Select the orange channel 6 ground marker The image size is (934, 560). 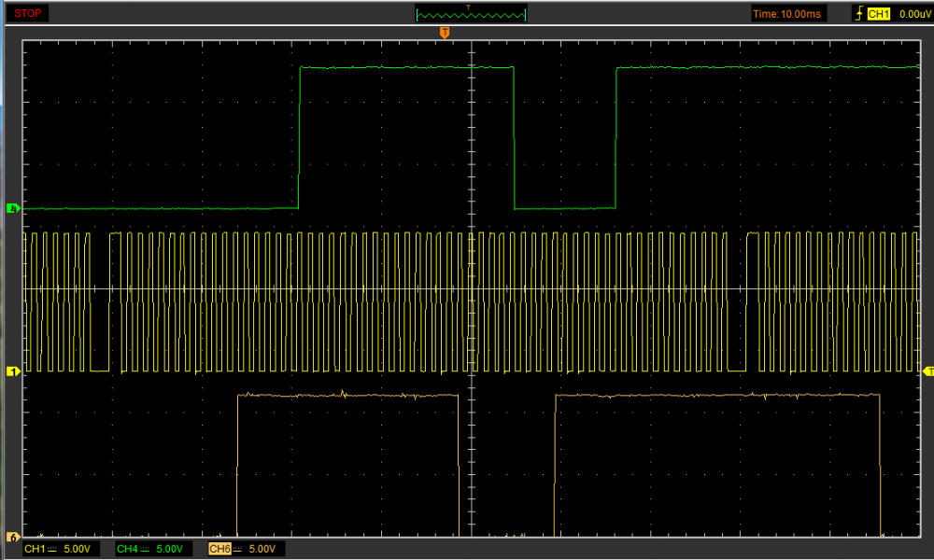coord(12,537)
